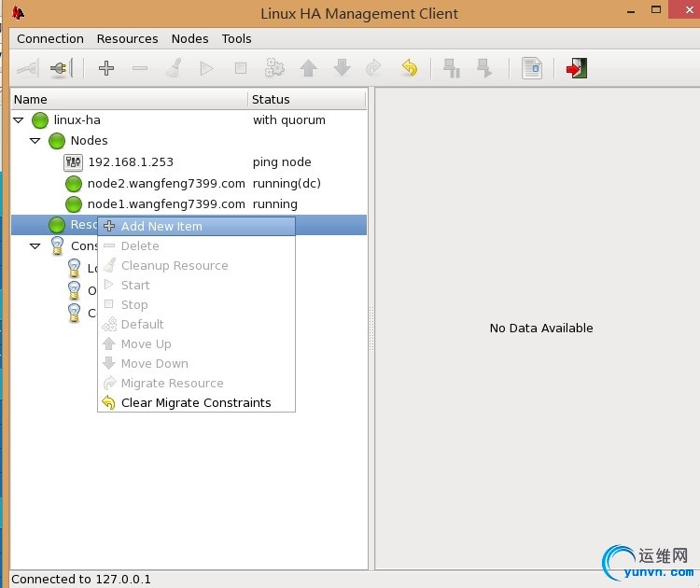Click the Stop context menu entry
Viewport: 700px width, 588px height.
point(196,305)
